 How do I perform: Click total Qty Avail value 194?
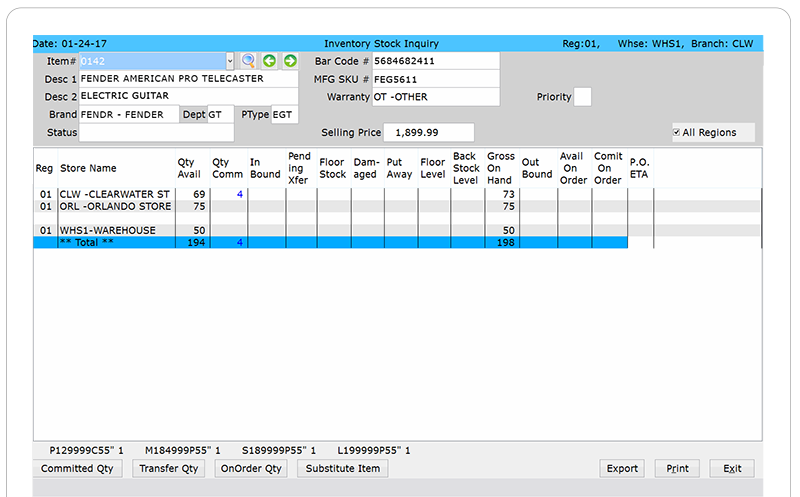[196, 242]
